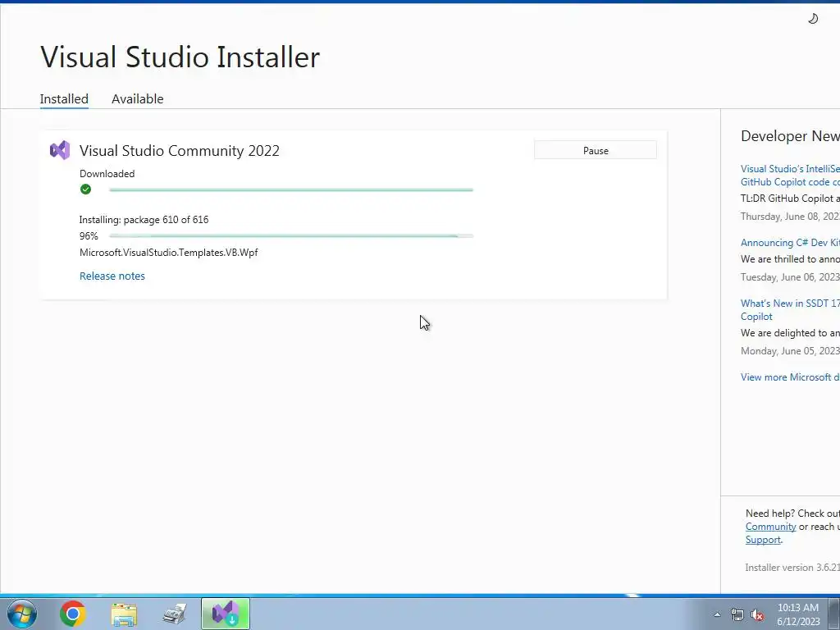Open the network status tray icon
Screen dimensions: 840x630
pyautogui.click(x=737, y=614)
